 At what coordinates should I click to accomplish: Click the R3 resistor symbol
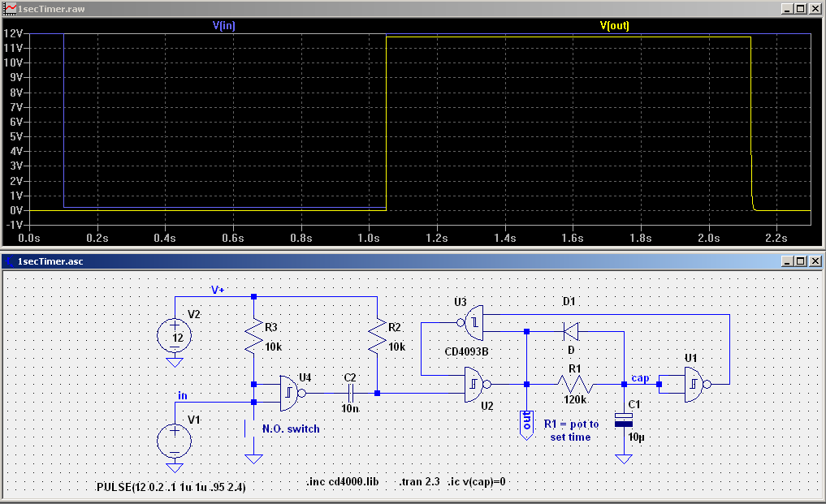click(254, 335)
